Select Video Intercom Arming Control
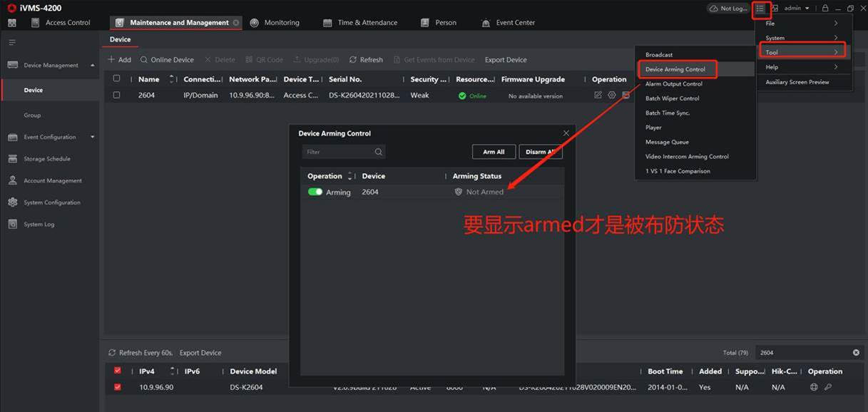Image resolution: width=868 pixels, height=412 pixels. click(x=687, y=156)
